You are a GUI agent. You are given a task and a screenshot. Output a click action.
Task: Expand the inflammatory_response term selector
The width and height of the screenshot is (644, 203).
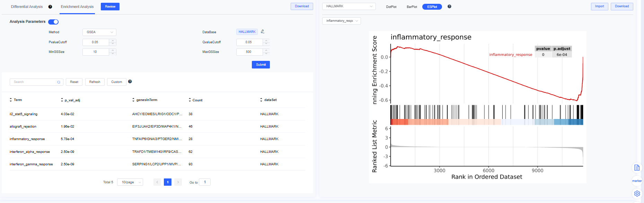(x=341, y=21)
